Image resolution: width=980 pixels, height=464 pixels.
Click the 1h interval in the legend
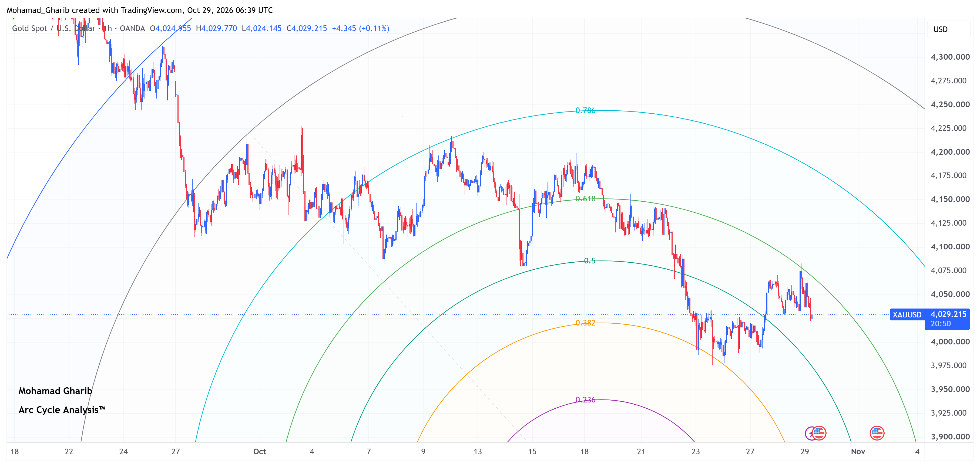click(x=108, y=29)
